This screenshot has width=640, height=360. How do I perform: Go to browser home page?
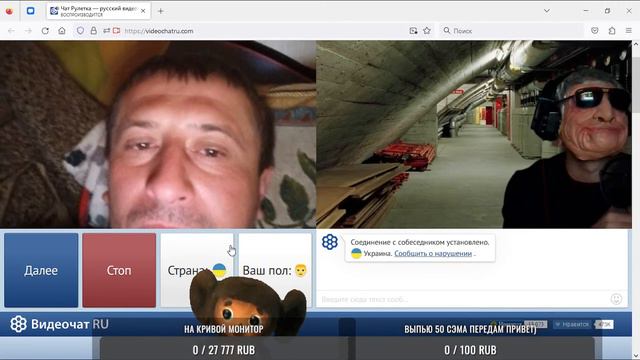(x=62, y=31)
